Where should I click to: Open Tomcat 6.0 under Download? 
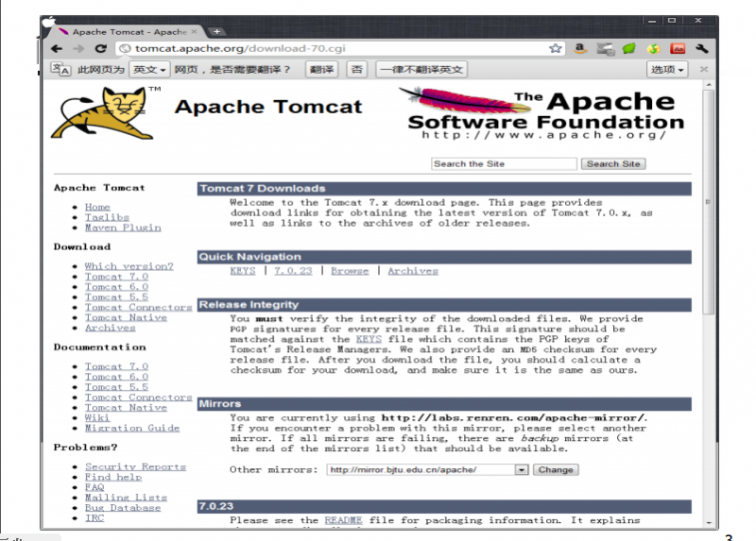[x=116, y=287]
